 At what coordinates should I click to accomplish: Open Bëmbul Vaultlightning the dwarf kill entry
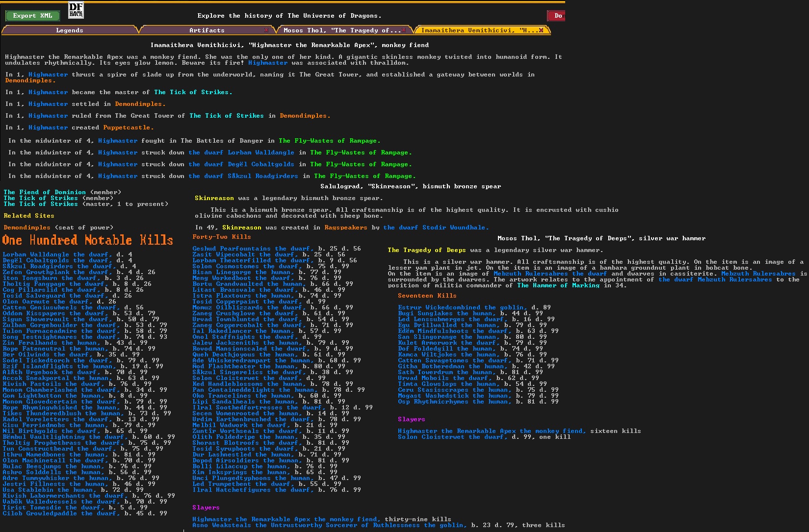(88, 437)
